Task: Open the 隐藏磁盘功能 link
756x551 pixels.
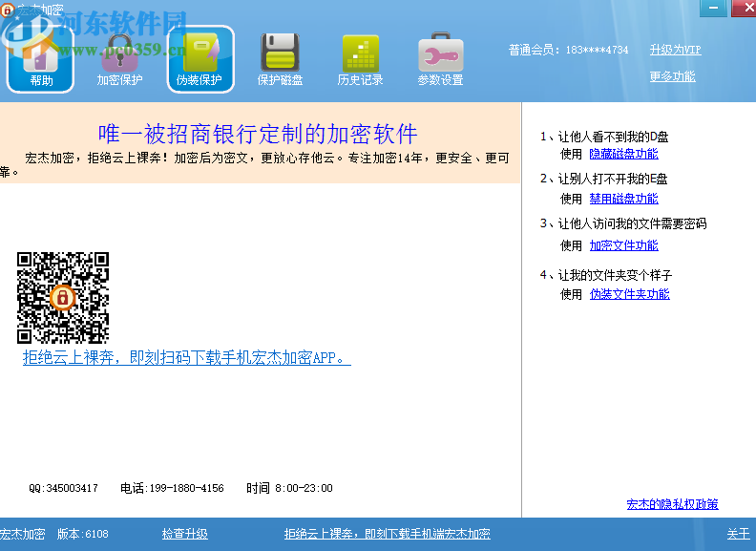Action: pyautogui.click(x=623, y=154)
